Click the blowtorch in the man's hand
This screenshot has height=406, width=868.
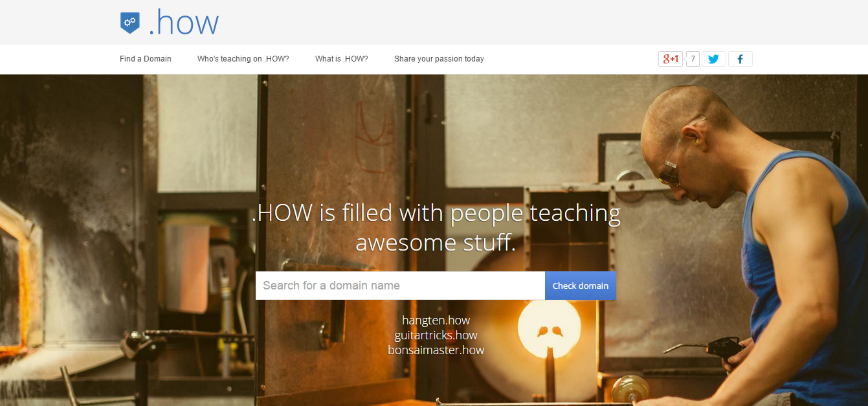click(x=706, y=347)
